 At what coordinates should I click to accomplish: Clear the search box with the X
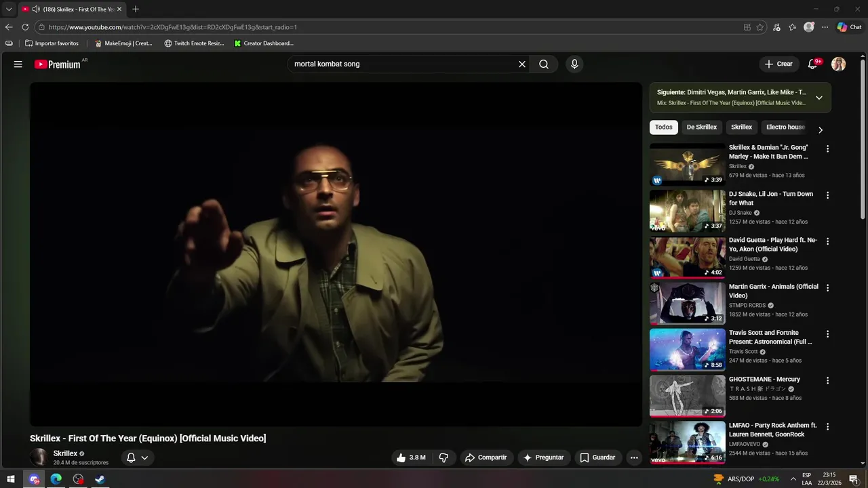point(522,64)
